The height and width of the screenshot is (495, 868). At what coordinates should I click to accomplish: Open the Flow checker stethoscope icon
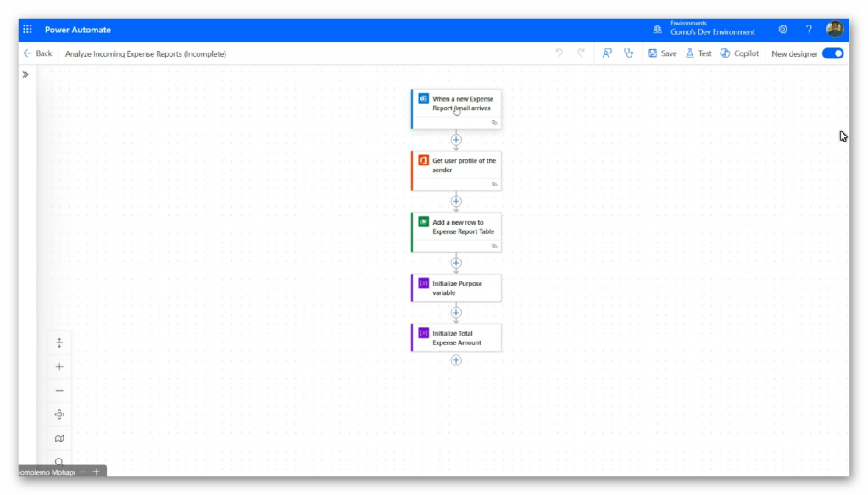pyautogui.click(x=628, y=53)
